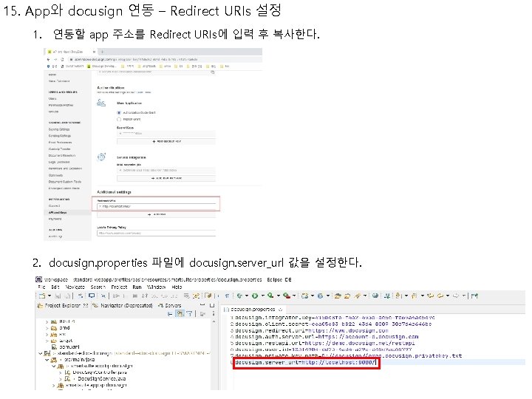The image size is (532, 399).
Task: Click the Save icon in Eclipse toolbar
Action: (x=58, y=296)
